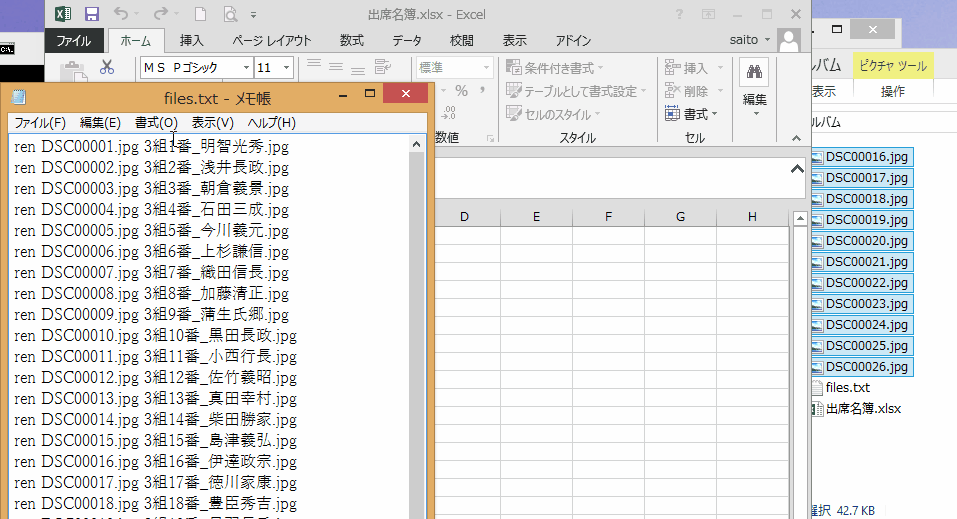Select DSC00016.jpg in Explorer window

862,157
